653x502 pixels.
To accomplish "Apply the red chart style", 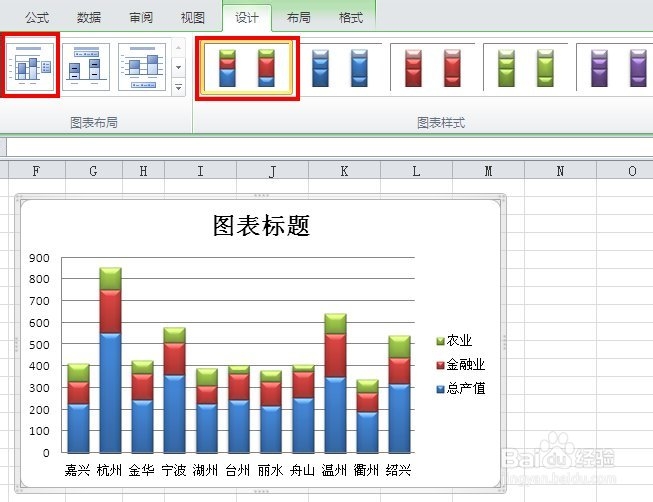I will [x=432, y=68].
